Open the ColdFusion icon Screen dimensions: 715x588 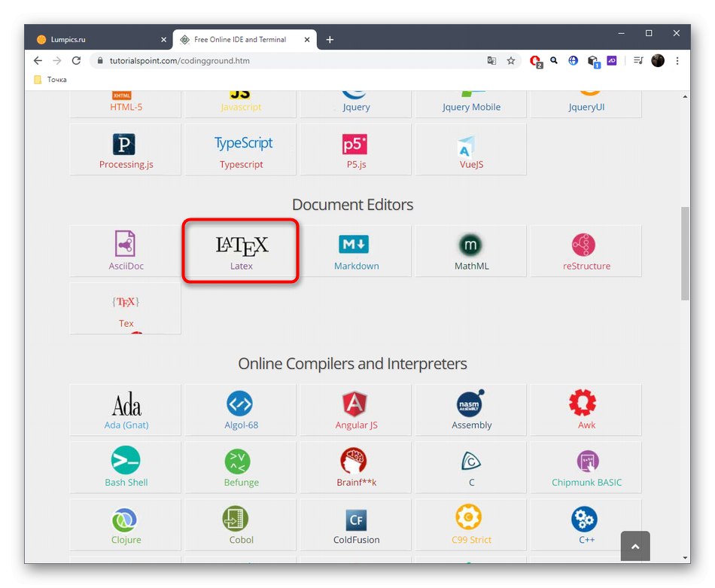(x=356, y=519)
